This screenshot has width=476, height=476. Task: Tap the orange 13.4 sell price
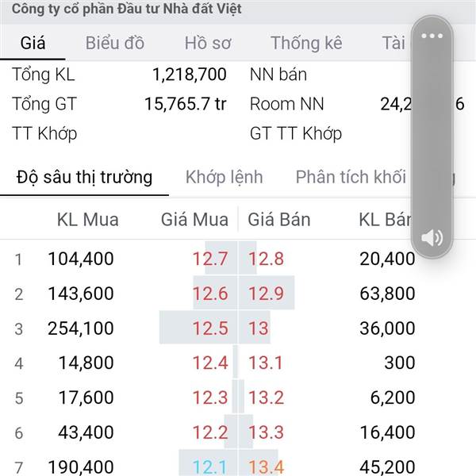tap(266, 466)
